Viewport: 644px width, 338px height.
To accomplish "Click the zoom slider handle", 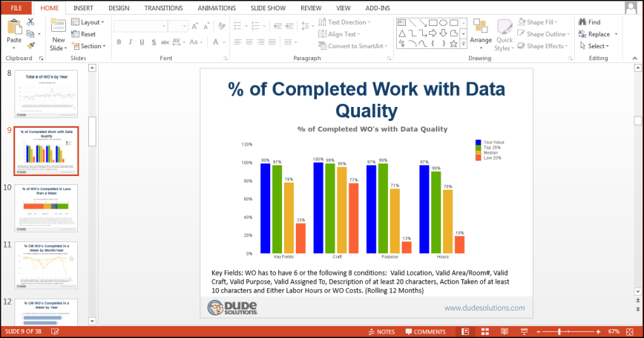I will click(x=559, y=331).
